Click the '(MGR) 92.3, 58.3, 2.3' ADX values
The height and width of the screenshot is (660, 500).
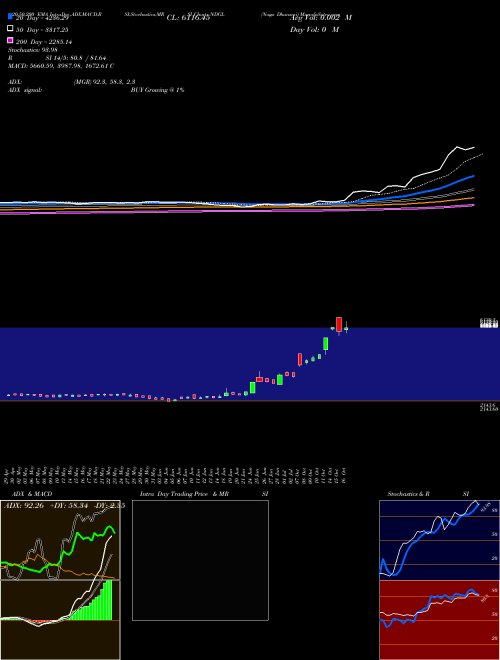104,82
